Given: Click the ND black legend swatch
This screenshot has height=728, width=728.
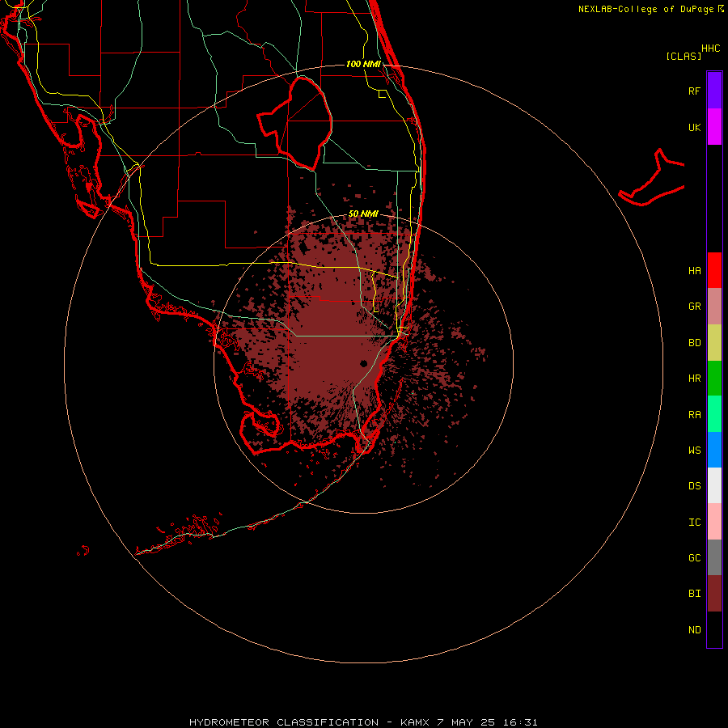Looking at the screenshot, I should [714, 629].
